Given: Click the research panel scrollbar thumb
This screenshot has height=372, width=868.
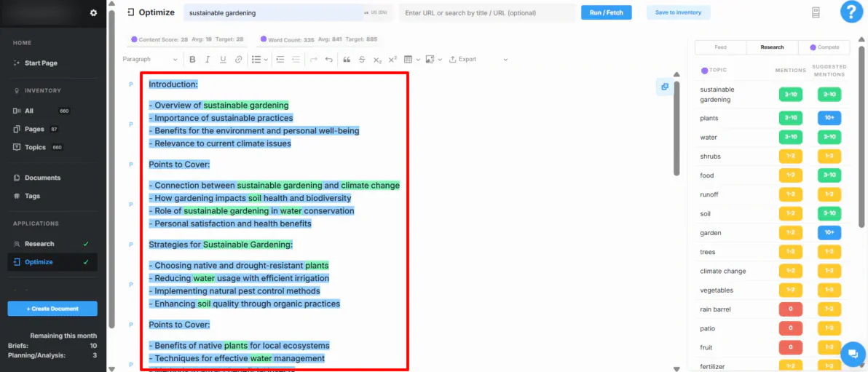Looking at the screenshot, I should click(x=862, y=135).
